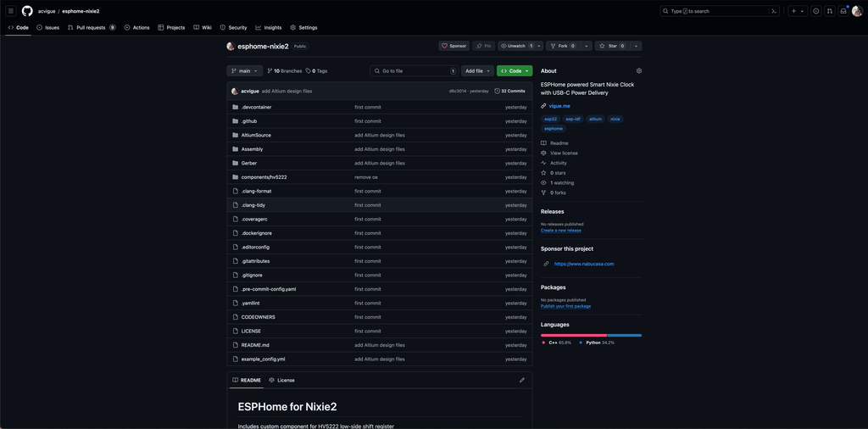868x429 pixels.
Task: Open the components/hv5222 folder
Action: click(264, 177)
